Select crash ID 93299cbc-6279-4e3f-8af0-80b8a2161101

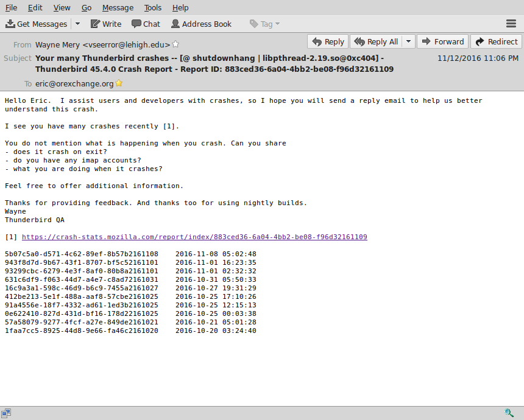82,271
